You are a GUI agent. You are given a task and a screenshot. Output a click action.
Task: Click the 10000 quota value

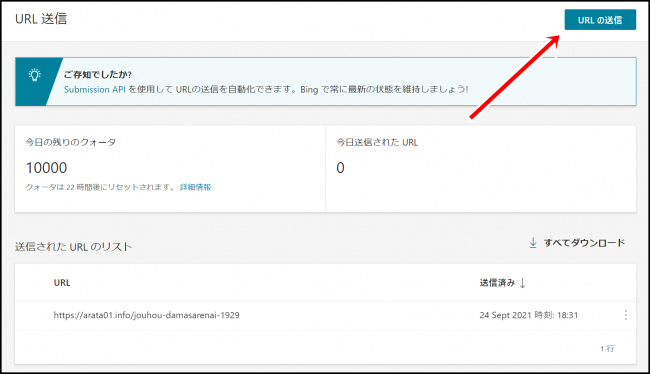46,168
